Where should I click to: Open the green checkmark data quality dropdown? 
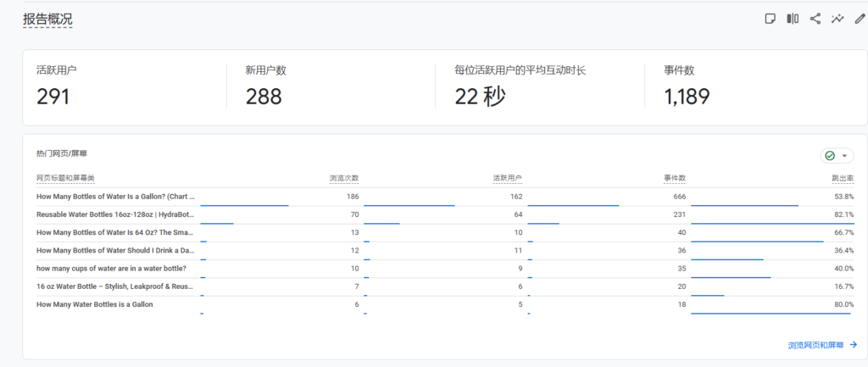point(837,156)
